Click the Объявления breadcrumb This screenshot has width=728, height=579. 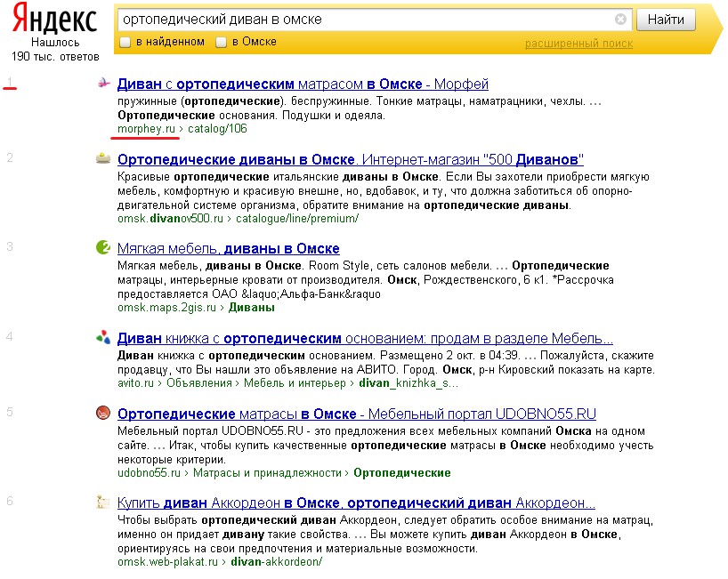point(199,383)
